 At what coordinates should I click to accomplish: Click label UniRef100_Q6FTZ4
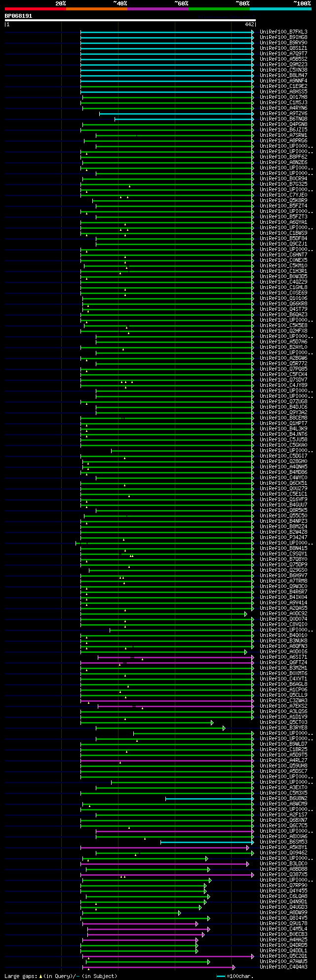point(283,663)
